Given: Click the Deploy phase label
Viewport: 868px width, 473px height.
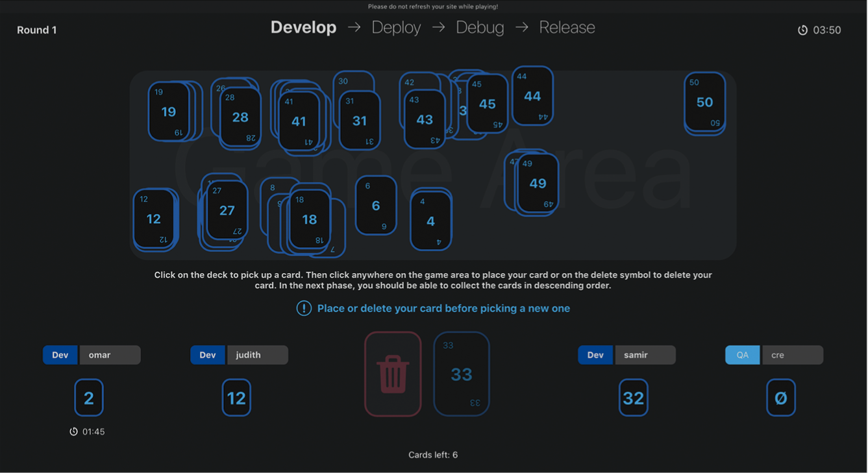Looking at the screenshot, I should pos(396,27).
